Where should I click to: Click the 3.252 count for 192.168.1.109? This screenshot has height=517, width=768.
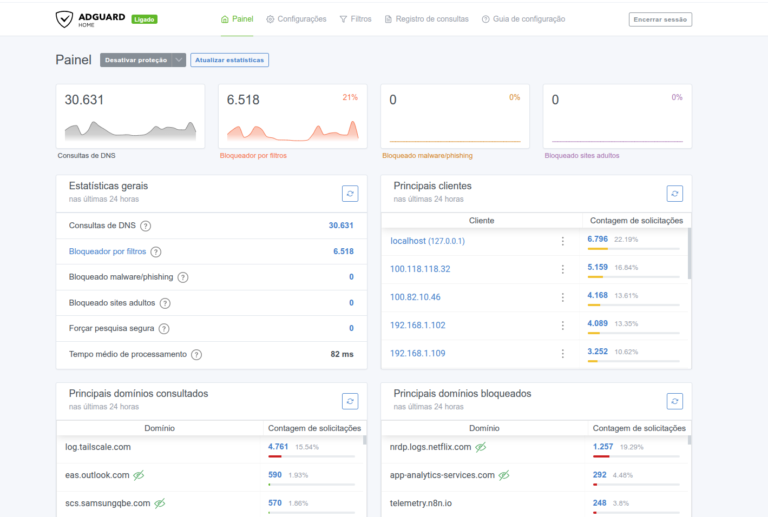click(598, 351)
